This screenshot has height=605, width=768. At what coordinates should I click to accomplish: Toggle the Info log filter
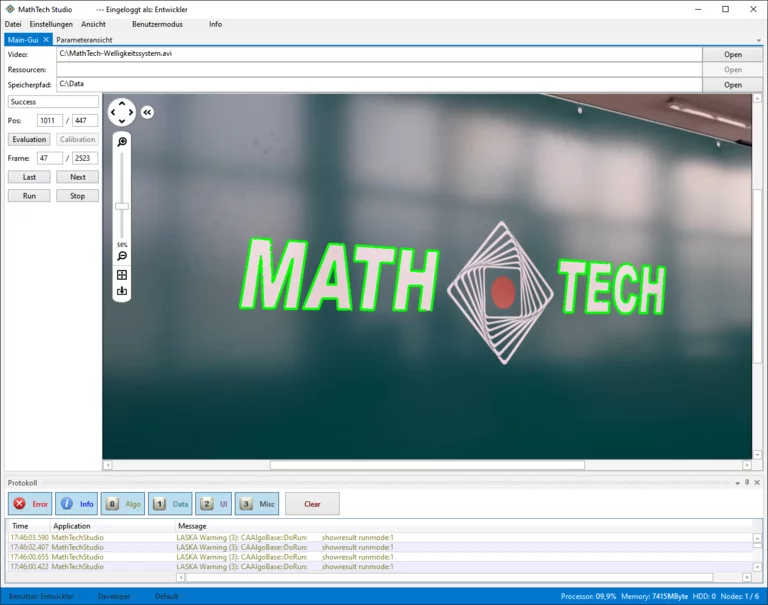point(76,504)
